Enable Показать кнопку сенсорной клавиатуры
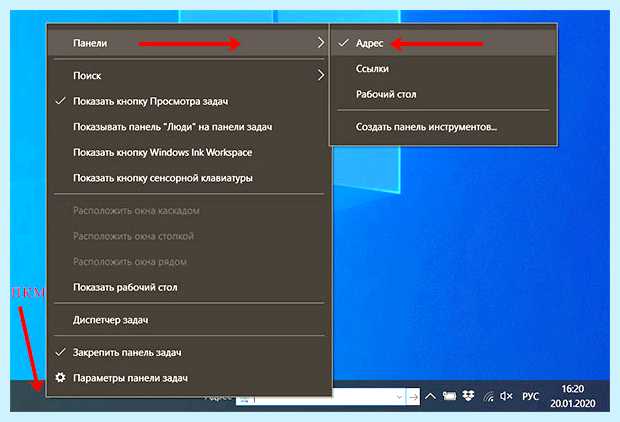This screenshot has height=422, width=620. pos(188,178)
